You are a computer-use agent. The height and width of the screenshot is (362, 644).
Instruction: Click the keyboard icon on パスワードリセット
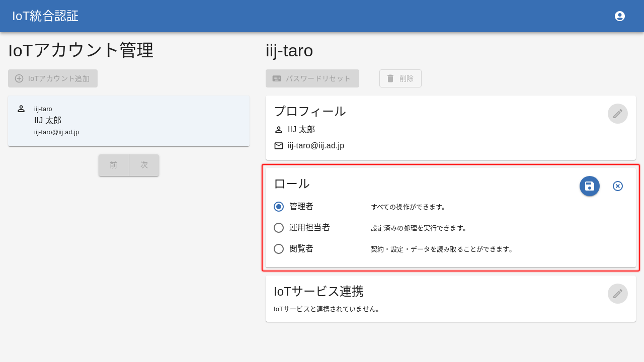[277, 78]
